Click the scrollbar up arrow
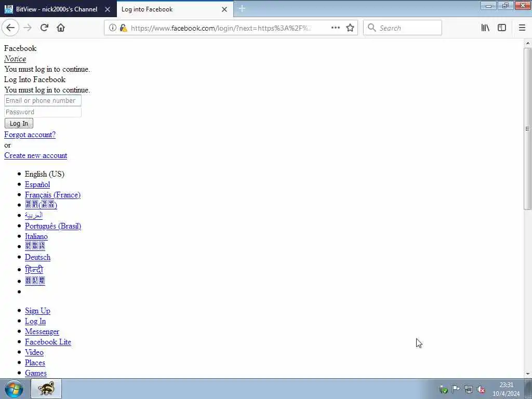This screenshot has width=532, height=399. (x=527, y=44)
